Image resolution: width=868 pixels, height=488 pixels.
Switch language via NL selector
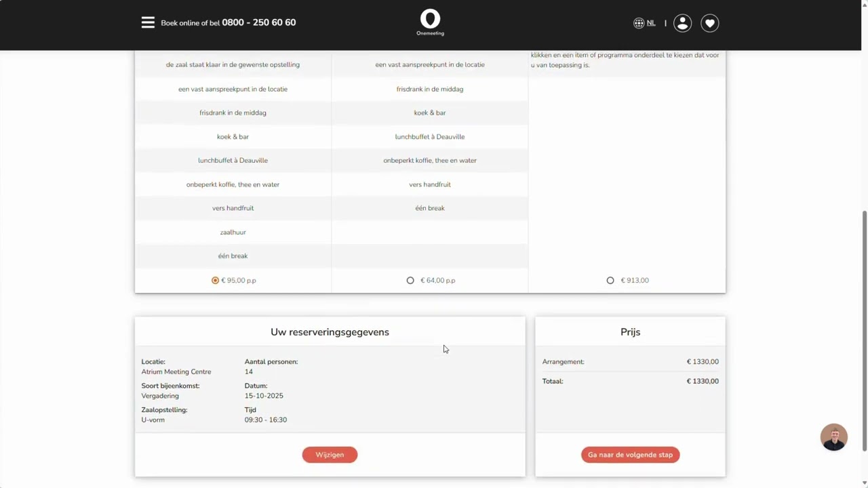tap(651, 23)
